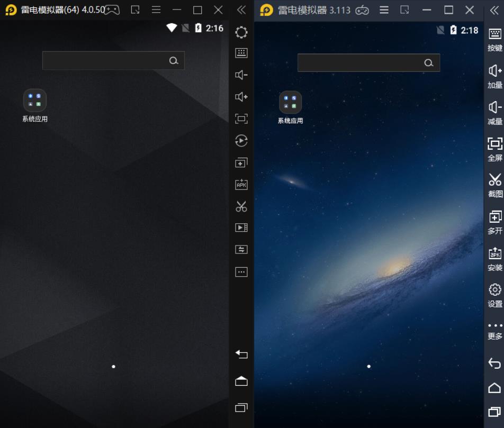Click 加量 volume up in 3.113 sidebar

click(x=494, y=77)
